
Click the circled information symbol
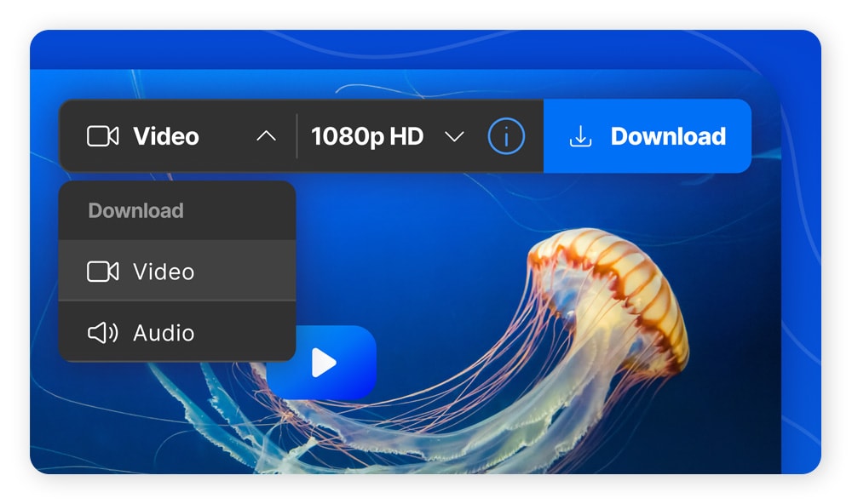(x=505, y=136)
